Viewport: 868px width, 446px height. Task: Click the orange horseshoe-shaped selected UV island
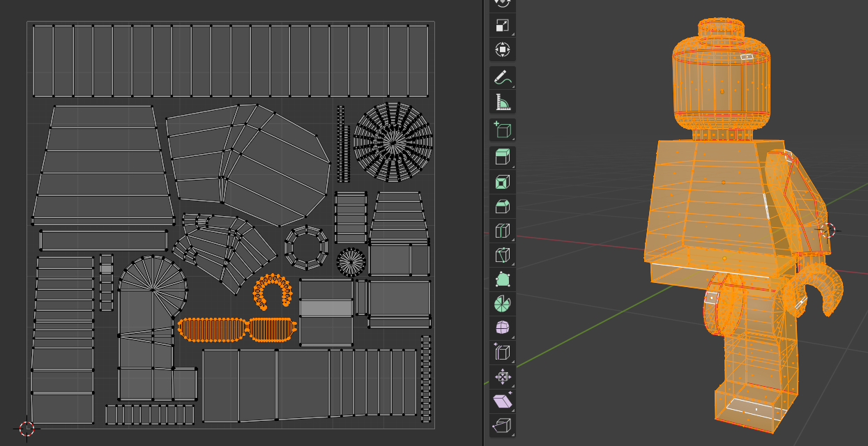coord(272,291)
